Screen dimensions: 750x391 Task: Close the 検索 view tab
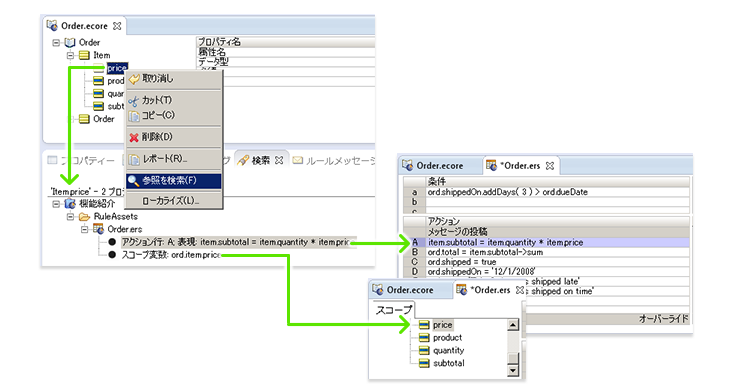(x=279, y=160)
